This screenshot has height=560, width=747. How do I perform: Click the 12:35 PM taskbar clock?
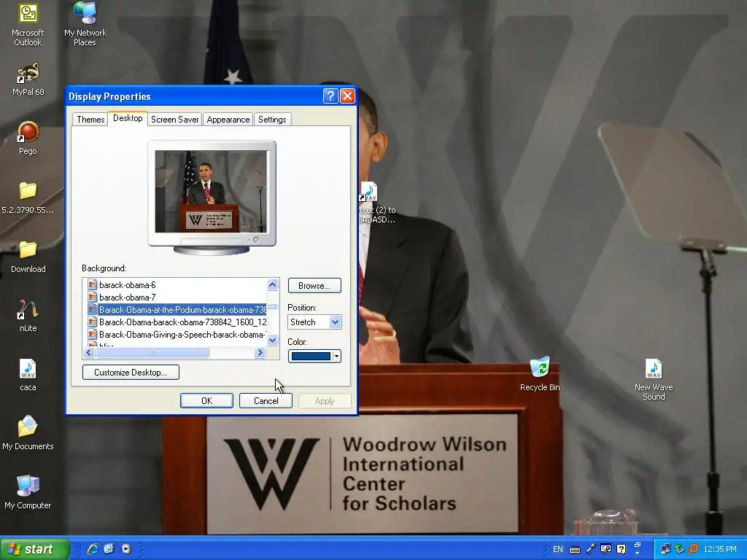coord(720,549)
